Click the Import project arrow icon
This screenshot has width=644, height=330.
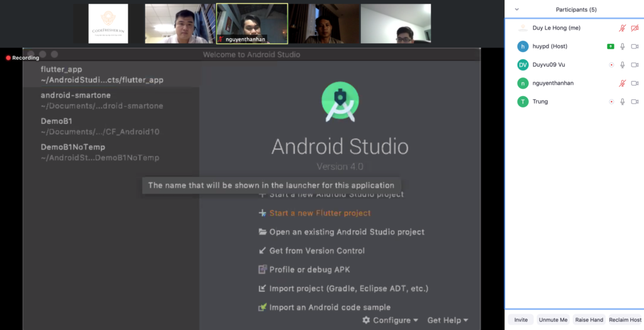click(x=263, y=289)
